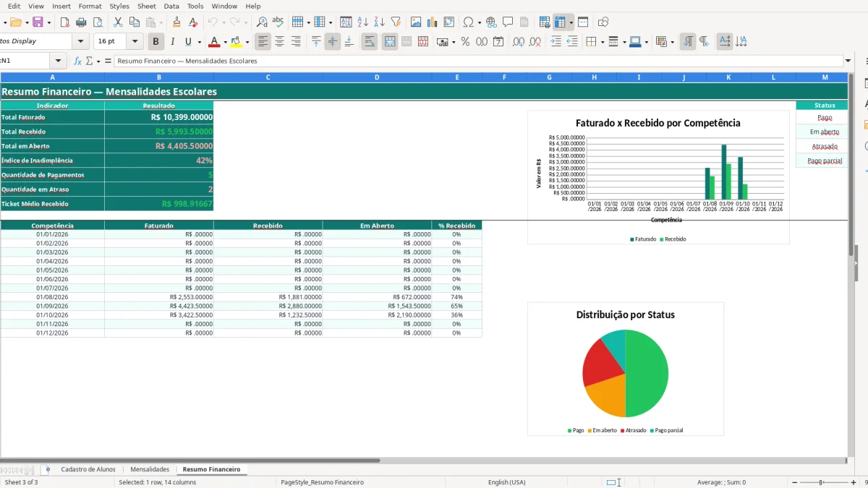Open Find & Replace dialog
The width and height of the screenshot is (868, 488).
point(262,22)
